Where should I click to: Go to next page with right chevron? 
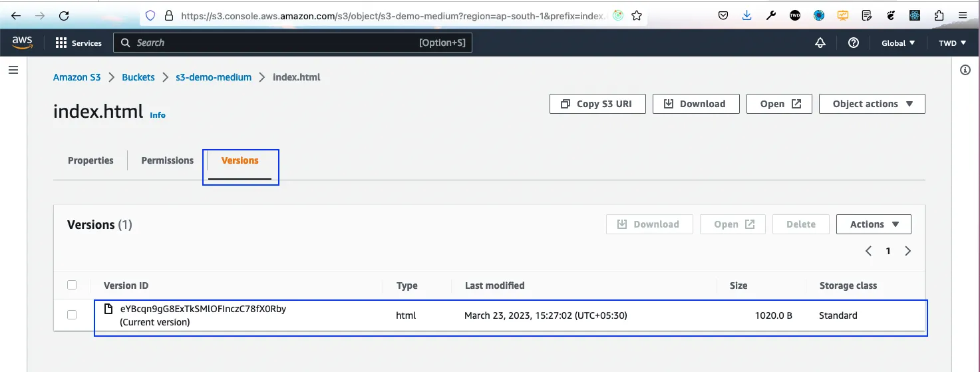click(x=908, y=251)
